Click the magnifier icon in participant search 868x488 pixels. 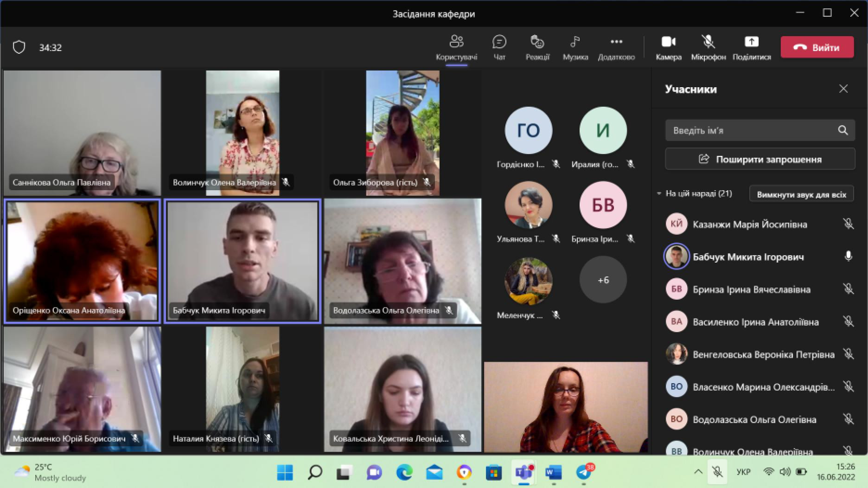coord(842,130)
